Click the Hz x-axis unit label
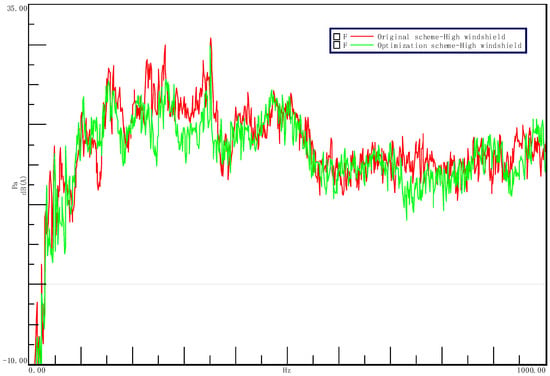Viewport: 550px width, 376px height. (287, 370)
